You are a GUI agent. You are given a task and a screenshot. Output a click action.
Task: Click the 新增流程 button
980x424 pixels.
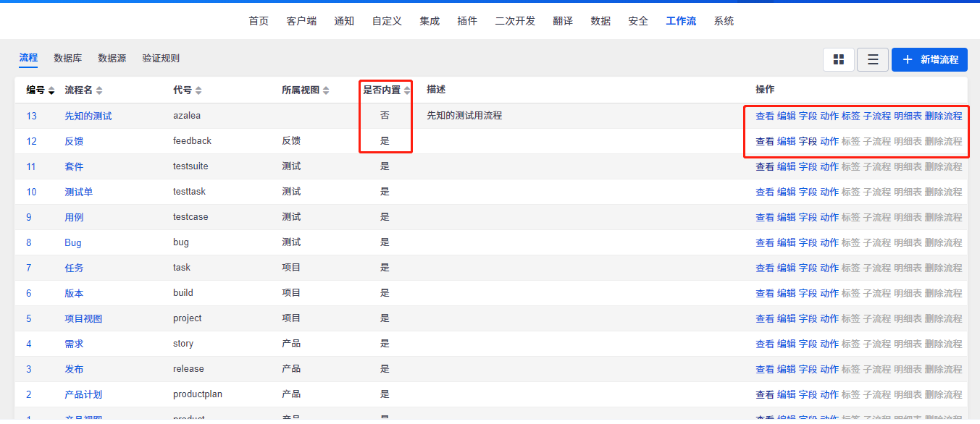tap(929, 60)
